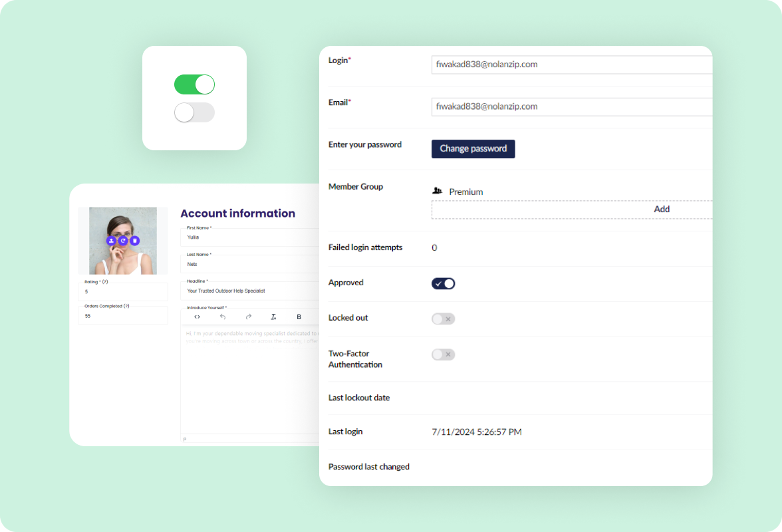Click the Premium member group icon

pos(437,191)
